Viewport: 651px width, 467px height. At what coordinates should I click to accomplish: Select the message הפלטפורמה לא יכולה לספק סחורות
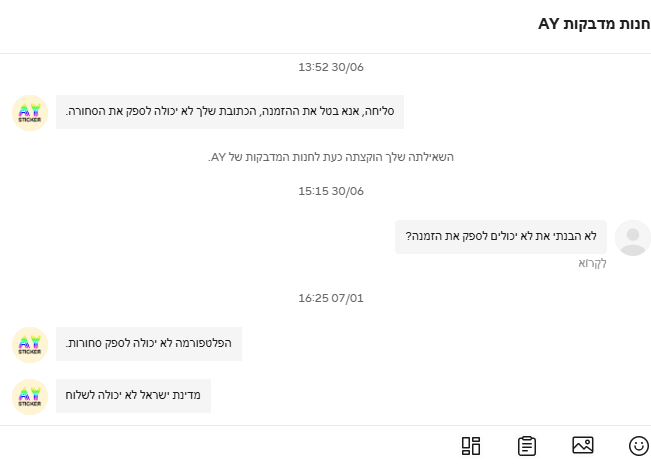[x=148, y=344]
